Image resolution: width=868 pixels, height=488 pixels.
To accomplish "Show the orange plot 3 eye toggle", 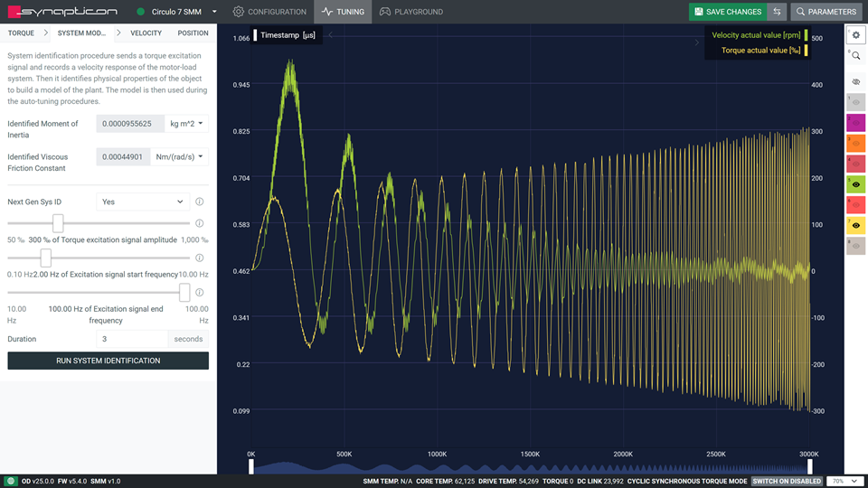I will click(x=856, y=144).
